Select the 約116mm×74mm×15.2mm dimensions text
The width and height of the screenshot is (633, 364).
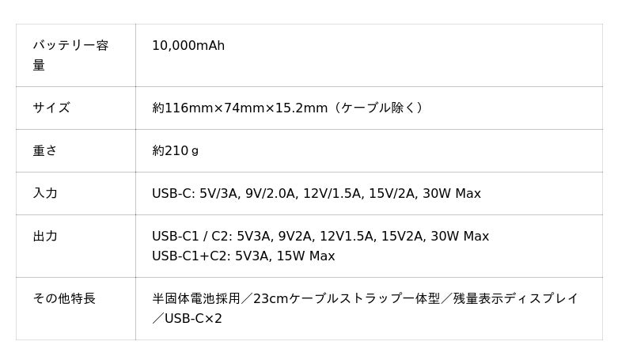click(x=239, y=108)
